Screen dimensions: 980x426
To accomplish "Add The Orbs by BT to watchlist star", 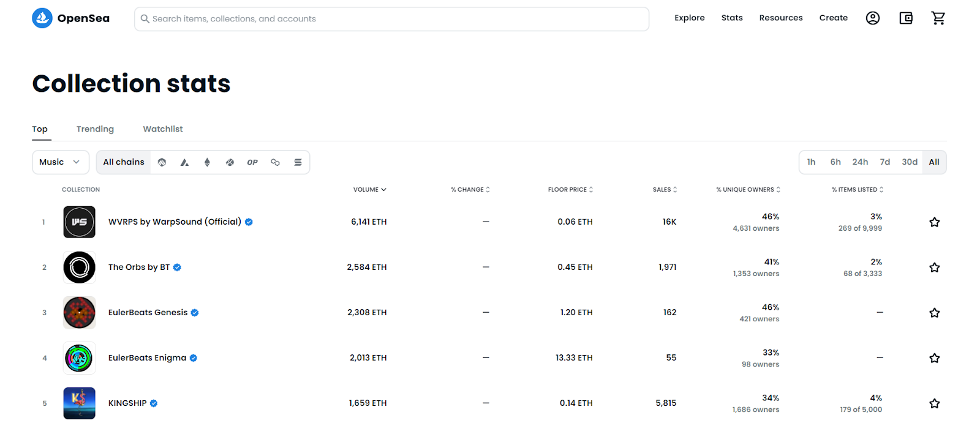I will click(935, 267).
